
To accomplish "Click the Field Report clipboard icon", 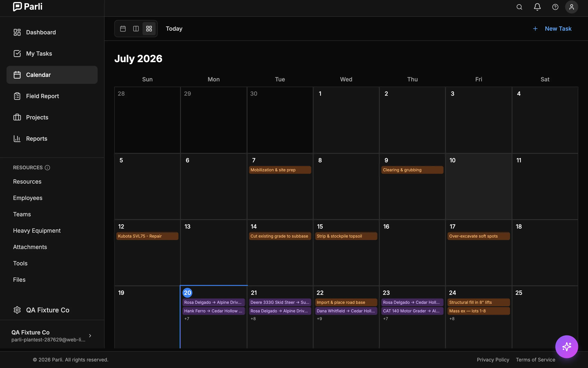I will [x=17, y=96].
